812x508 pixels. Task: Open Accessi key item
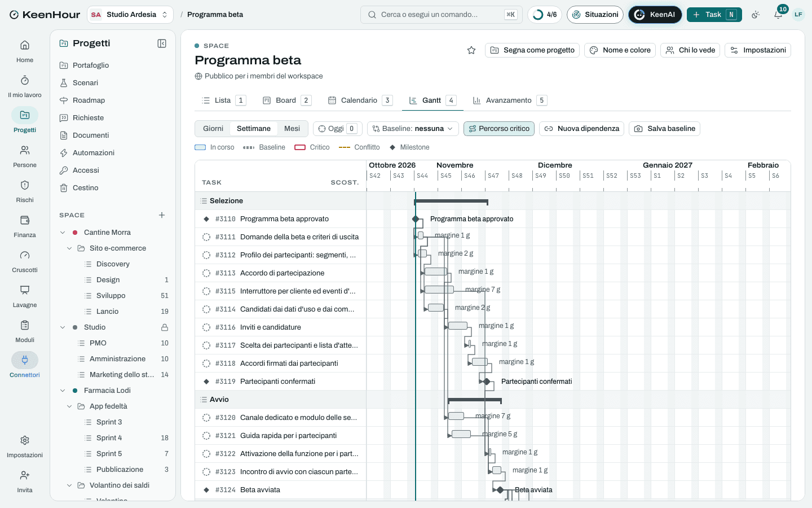point(113,170)
